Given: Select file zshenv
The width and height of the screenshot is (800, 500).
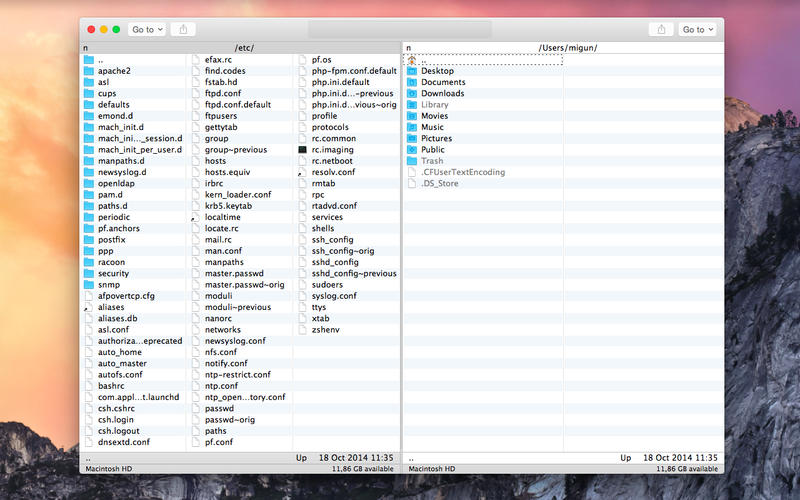Looking at the screenshot, I should [x=325, y=330].
